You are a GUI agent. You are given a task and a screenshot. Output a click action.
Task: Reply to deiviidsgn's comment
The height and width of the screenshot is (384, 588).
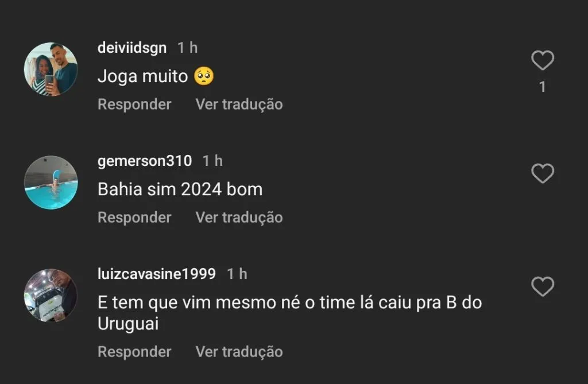tap(134, 104)
